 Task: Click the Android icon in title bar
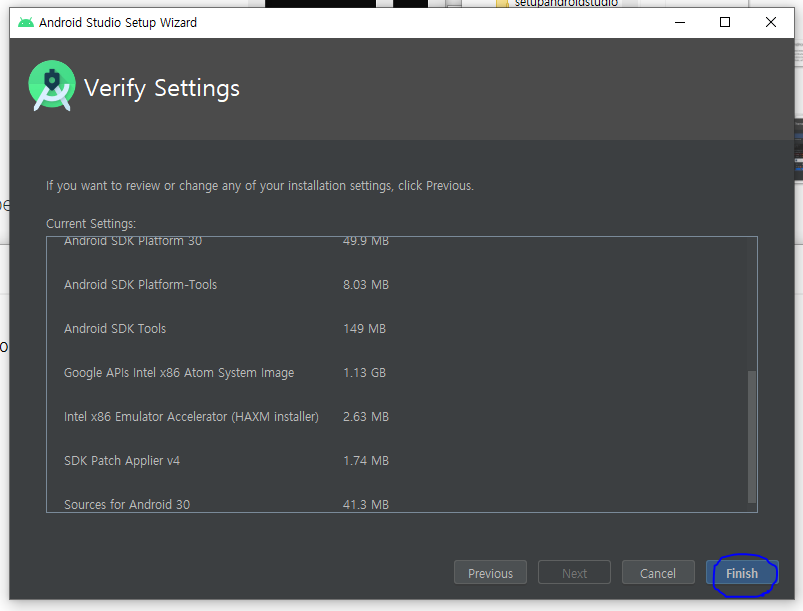pos(26,23)
